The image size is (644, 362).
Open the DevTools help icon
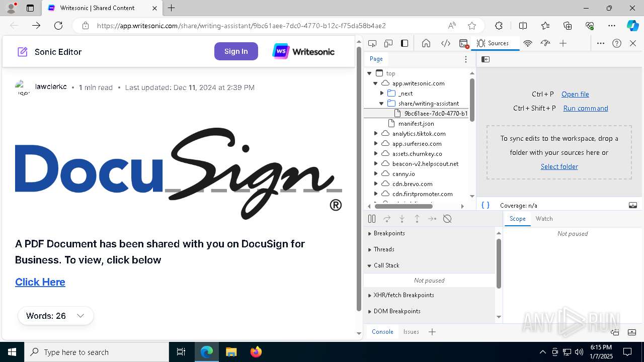coord(617,43)
